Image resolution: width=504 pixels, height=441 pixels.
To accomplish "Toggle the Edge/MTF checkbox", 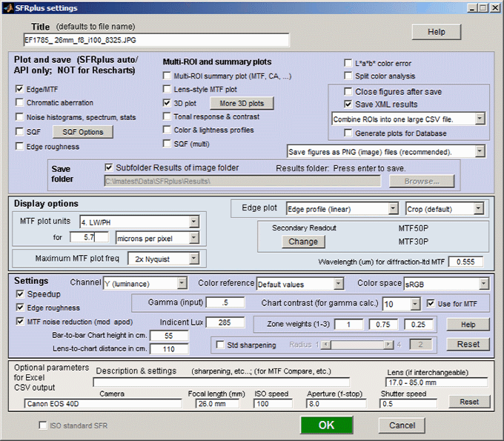I will coord(19,89).
